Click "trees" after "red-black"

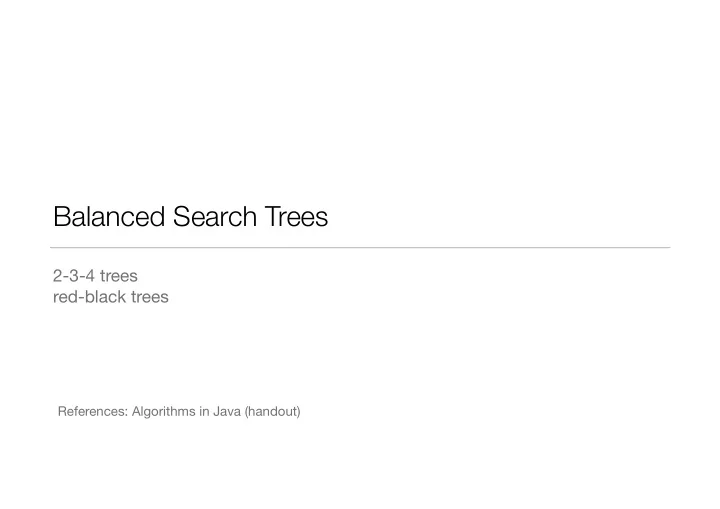point(150,297)
